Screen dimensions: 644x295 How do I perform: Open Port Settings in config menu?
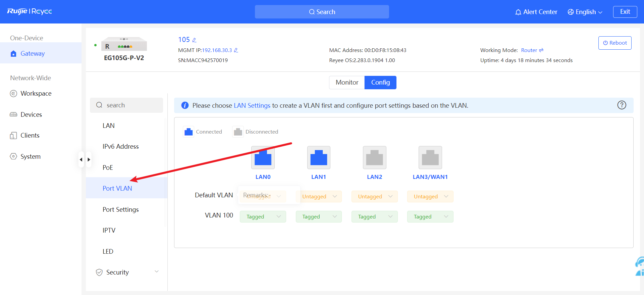tap(120, 209)
